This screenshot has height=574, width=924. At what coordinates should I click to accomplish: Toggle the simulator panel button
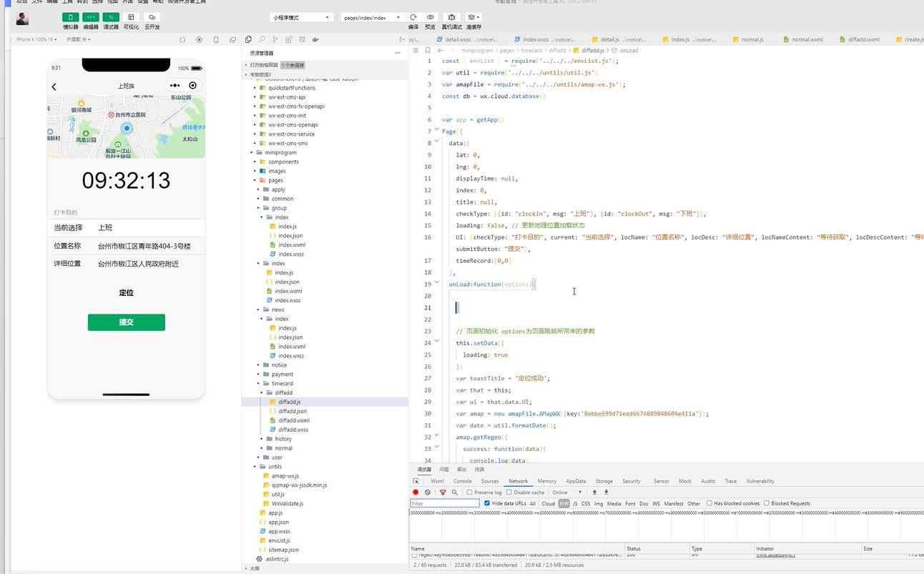tap(71, 17)
